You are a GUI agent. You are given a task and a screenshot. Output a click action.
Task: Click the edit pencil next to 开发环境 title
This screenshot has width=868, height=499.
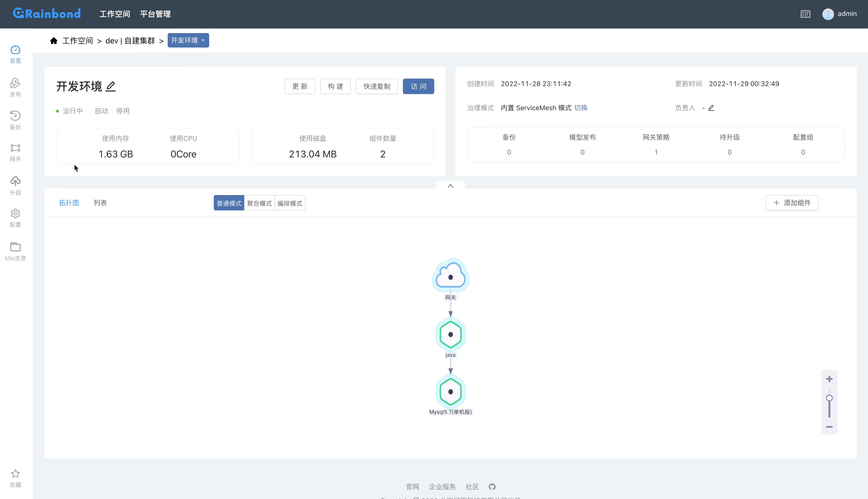(x=111, y=86)
